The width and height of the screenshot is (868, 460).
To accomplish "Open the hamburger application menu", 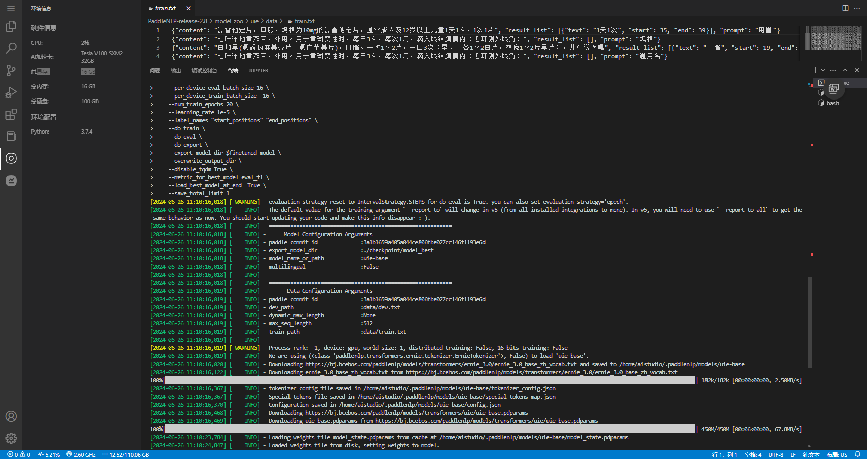I will [11, 8].
